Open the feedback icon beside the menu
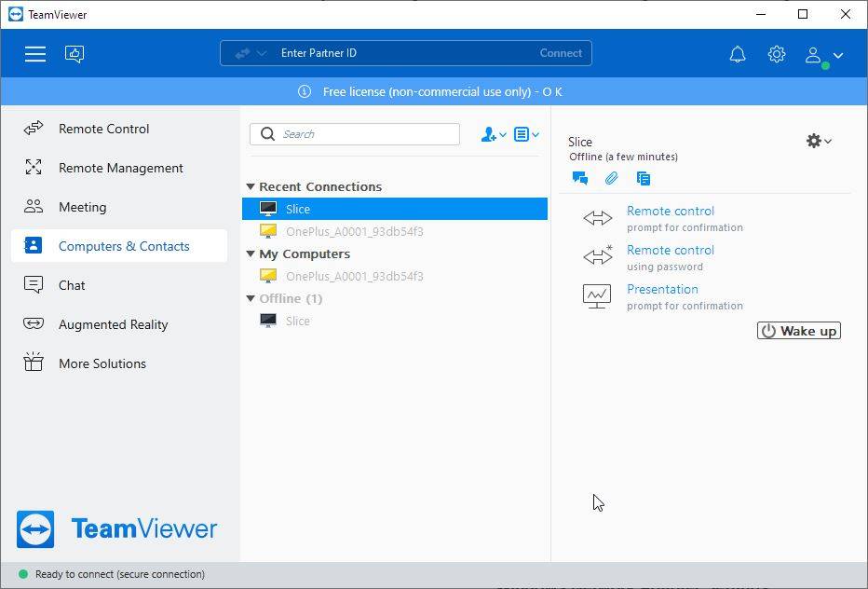 (74, 53)
